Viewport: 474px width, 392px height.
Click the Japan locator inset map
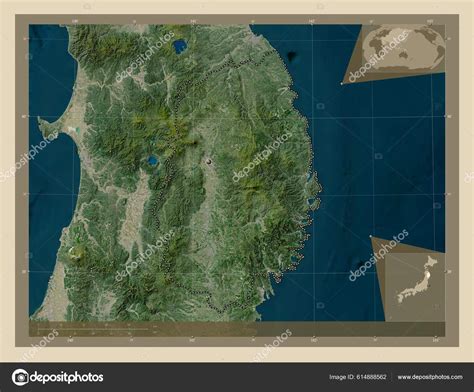pos(415,287)
